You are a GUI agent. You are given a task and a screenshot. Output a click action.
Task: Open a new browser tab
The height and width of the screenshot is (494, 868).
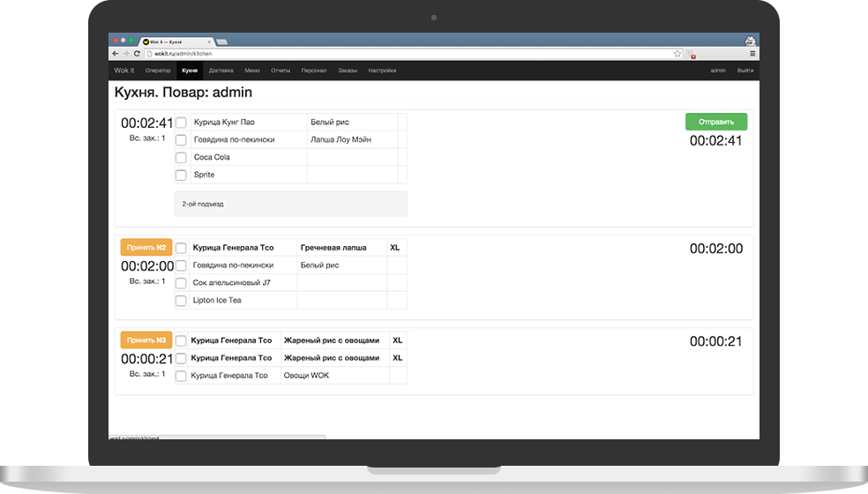[221, 41]
